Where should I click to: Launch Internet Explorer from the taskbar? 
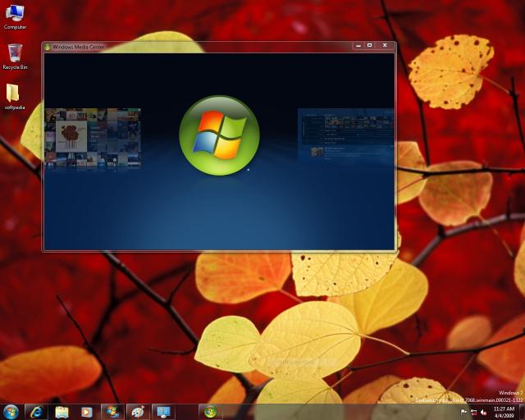[x=35, y=411]
